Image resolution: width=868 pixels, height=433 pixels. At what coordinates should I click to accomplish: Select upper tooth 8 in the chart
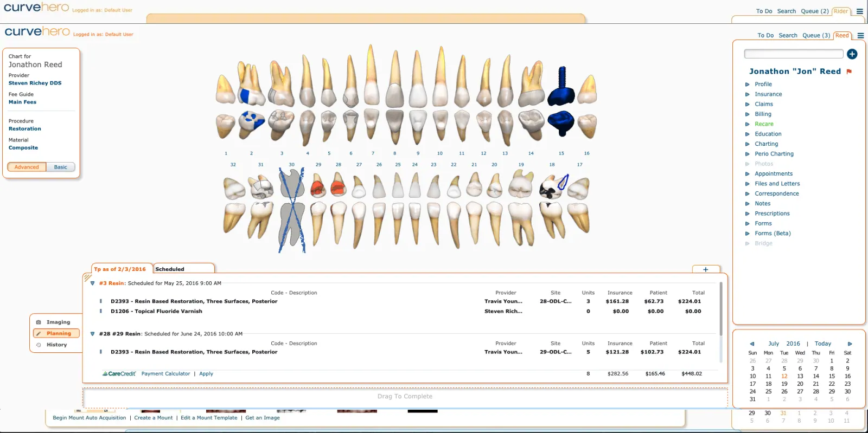point(394,79)
